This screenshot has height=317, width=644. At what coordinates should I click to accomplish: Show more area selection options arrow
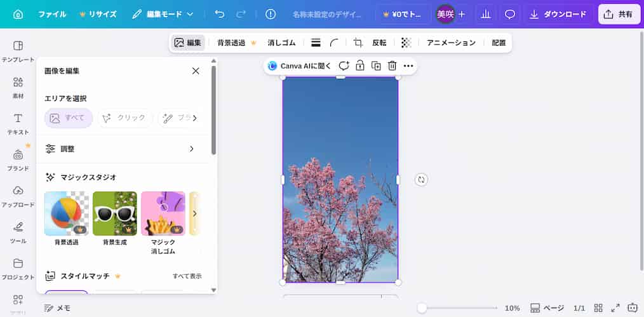pos(195,118)
